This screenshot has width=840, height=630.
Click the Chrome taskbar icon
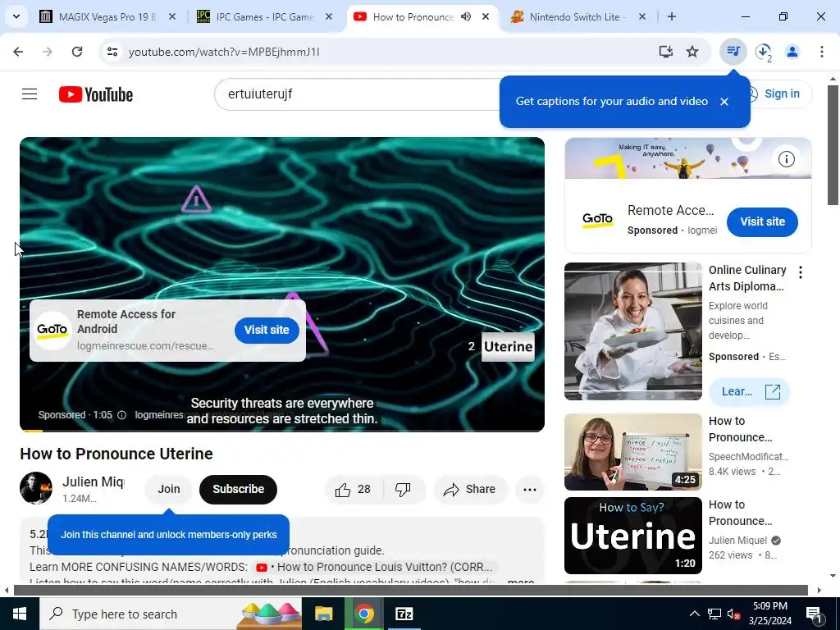pos(363,614)
